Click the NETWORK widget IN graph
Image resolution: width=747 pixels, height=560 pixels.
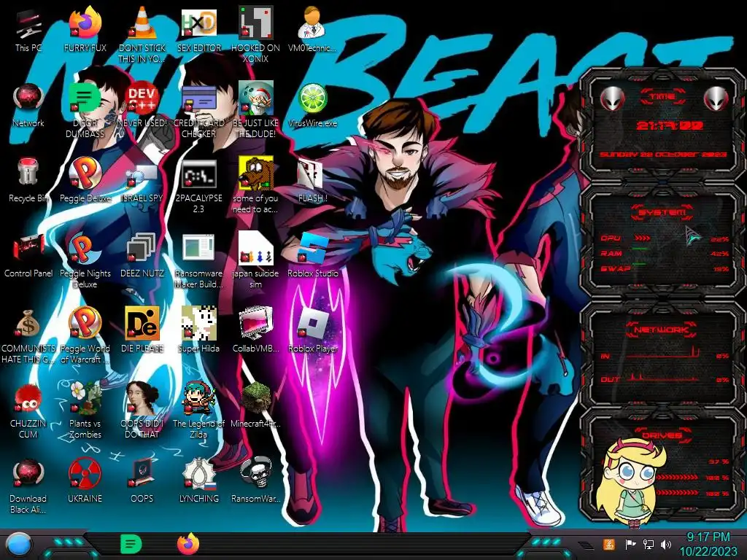click(662, 354)
